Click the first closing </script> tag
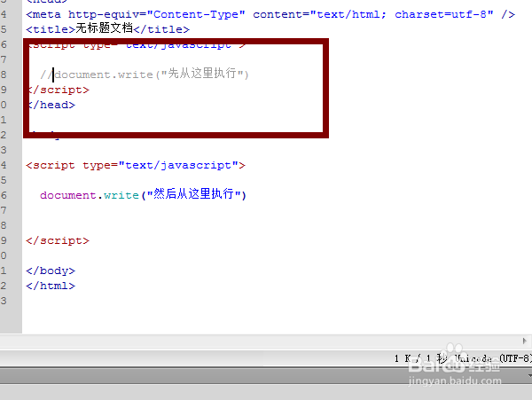Image resolution: width=532 pixels, height=400 pixels. click(59, 90)
